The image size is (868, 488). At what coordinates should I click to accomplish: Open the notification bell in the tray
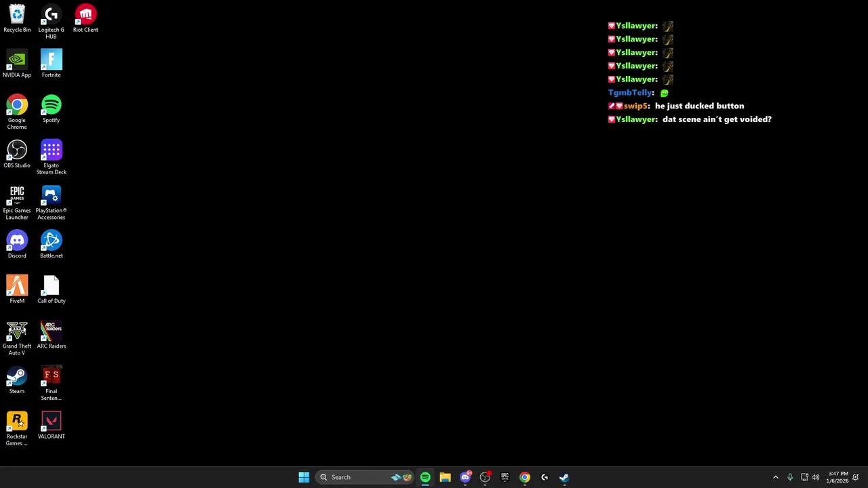point(856,477)
